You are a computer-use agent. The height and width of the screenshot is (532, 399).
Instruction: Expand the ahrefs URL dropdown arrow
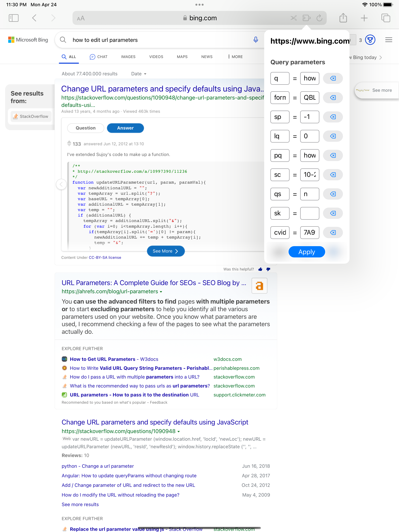tap(161, 292)
